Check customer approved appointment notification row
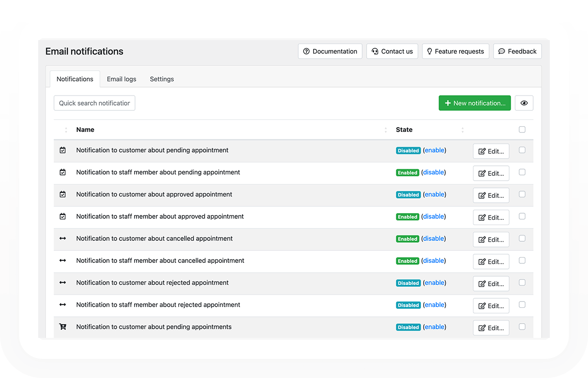 pyautogui.click(x=522, y=194)
